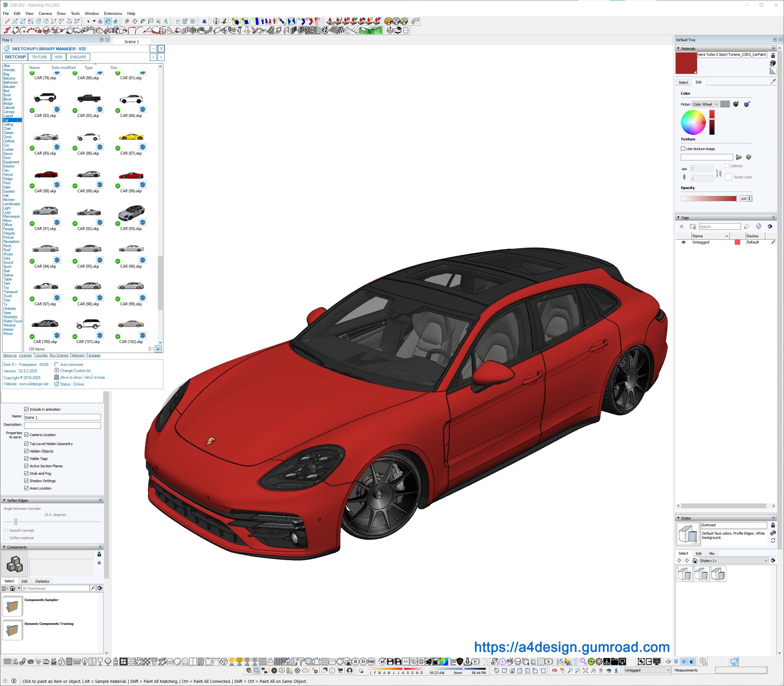Image resolution: width=784 pixels, height=686 pixels.
Task: Click the Tutorials link
Action: coord(40,355)
